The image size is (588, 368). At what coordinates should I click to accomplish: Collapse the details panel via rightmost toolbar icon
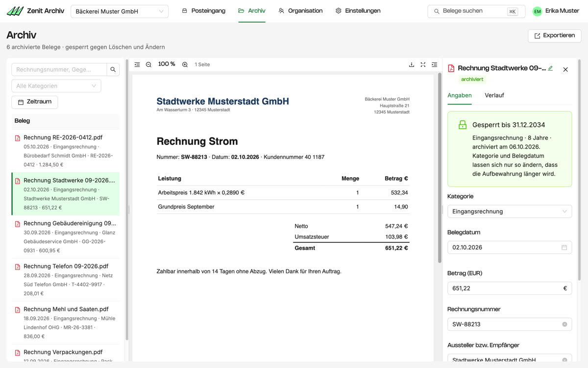click(435, 65)
